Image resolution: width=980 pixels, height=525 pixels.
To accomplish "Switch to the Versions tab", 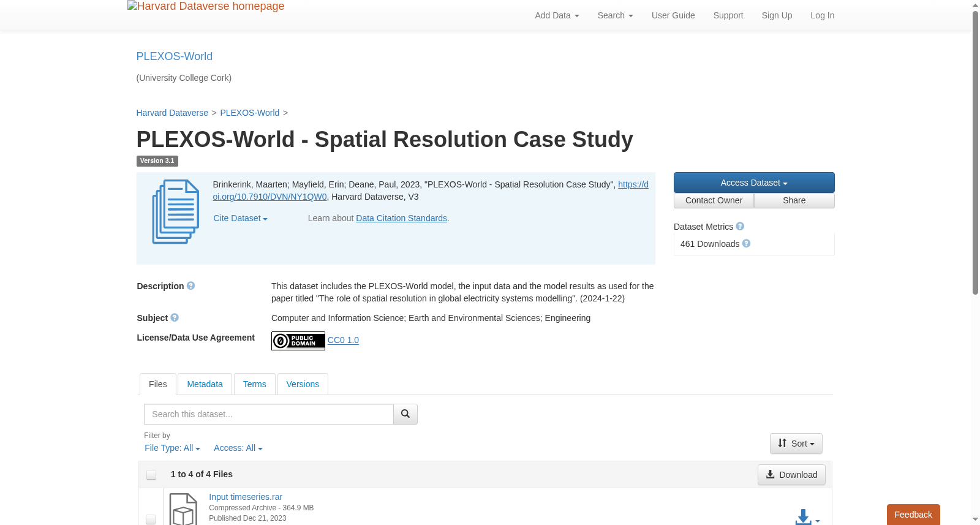I will 303,384.
